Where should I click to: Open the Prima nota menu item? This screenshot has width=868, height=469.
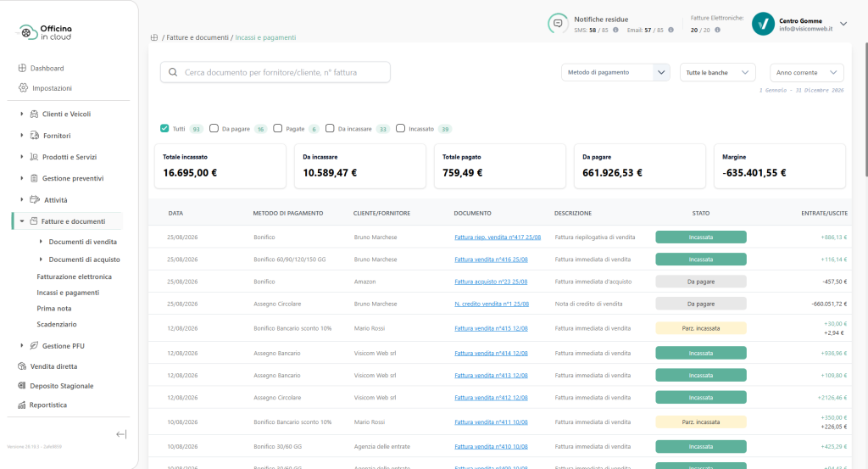pos(53,309)
